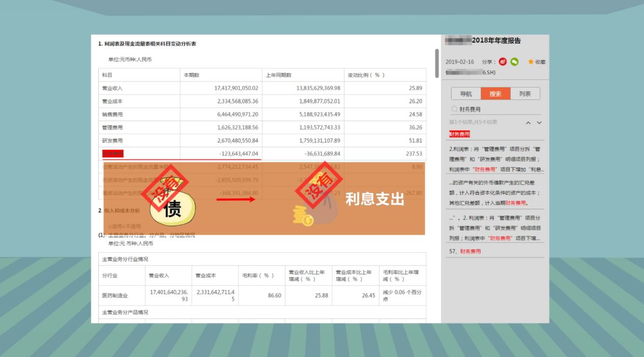Screen dimensions: 644x357
Task: Select 主营业务分行业情况 heading
Action: click(125, 259)
